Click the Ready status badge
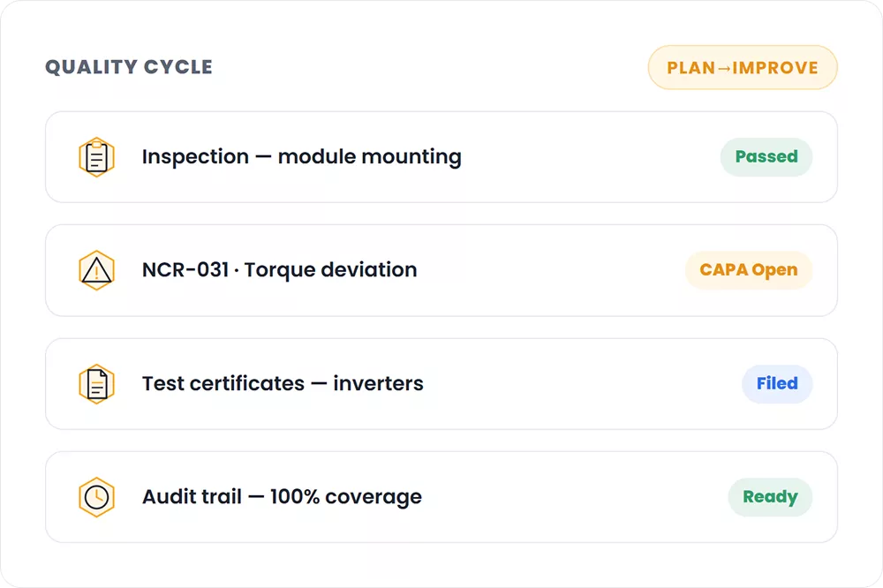This screenshot has width=883, height=588. [770, 497]
